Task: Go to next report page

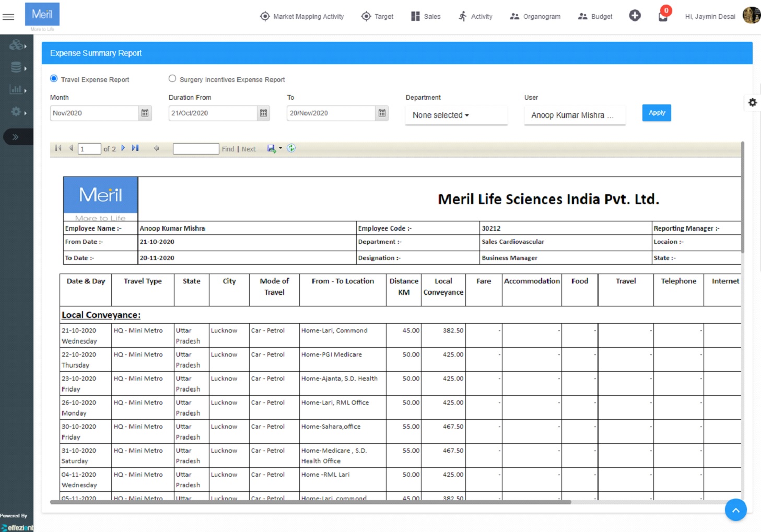Action: coord(123,148)
